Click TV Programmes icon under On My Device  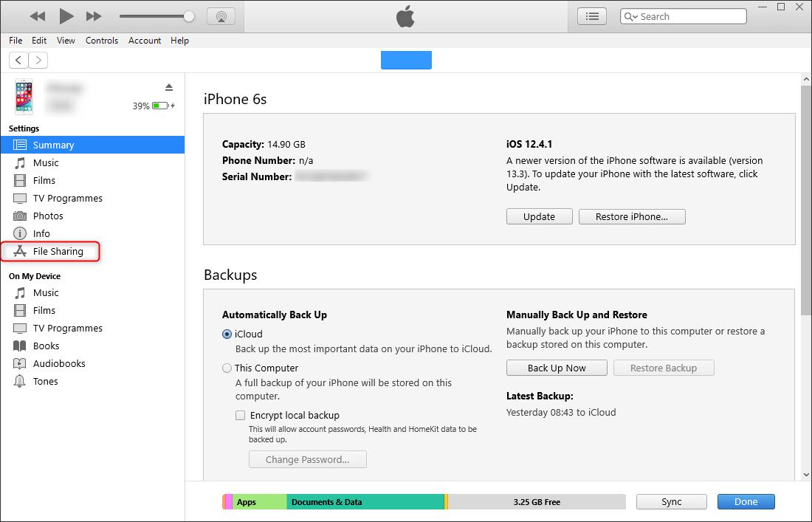20,329
